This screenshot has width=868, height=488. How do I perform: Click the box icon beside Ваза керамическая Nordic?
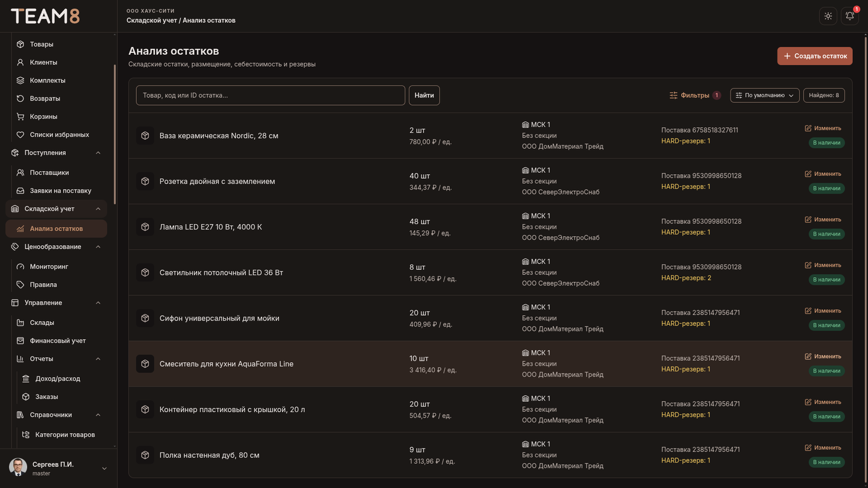coord(145,136)
